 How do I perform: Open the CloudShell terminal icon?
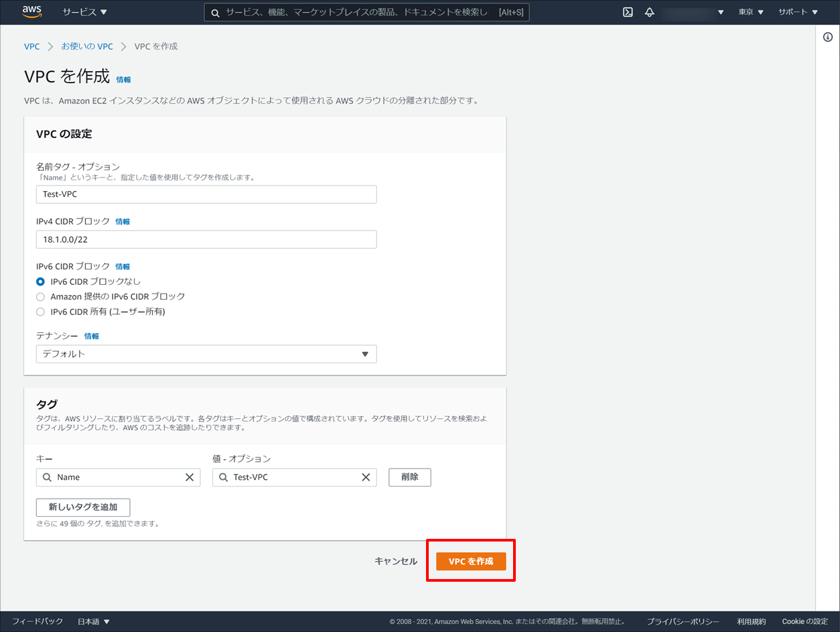click(x=628, y=12)
